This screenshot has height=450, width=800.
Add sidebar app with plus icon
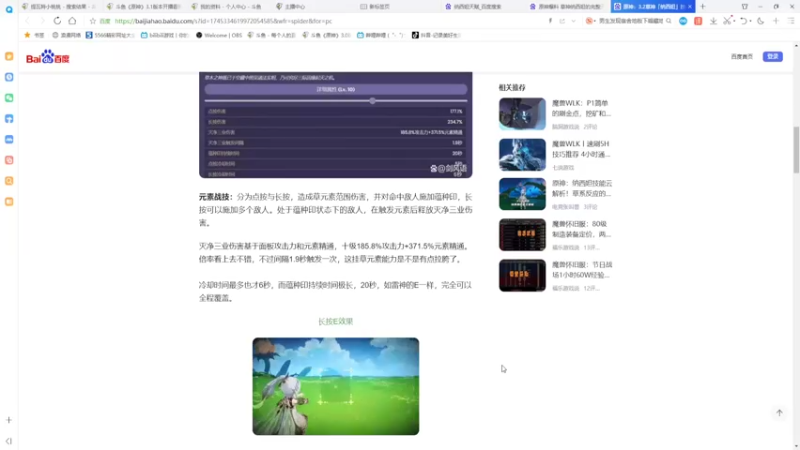click(x=9, y=420)
